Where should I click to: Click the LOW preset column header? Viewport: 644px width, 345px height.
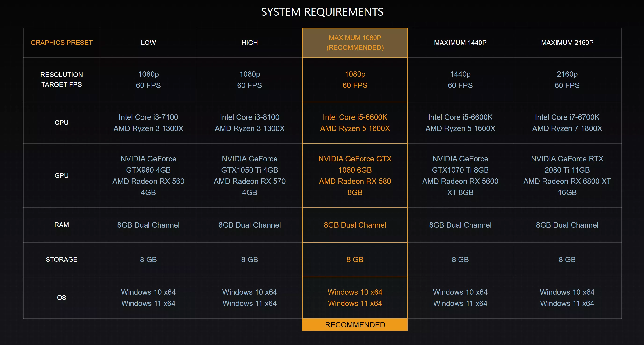(x=148, y=43)
